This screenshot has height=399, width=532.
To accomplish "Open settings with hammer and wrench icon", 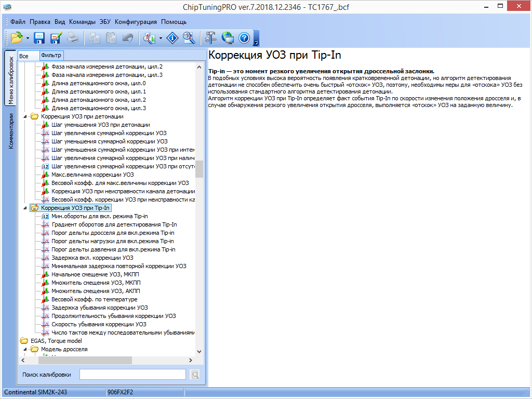I will click(210, 37).
